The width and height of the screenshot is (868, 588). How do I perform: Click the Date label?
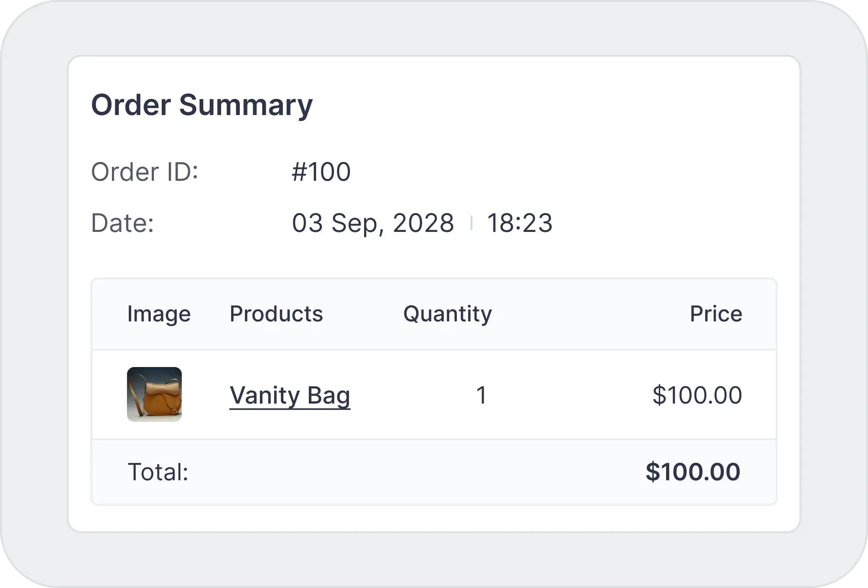click(x=122, y=223)
